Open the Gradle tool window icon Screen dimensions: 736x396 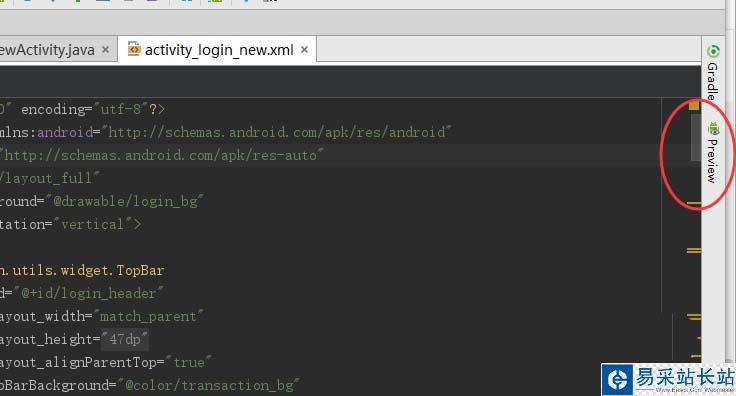coord(713,52)
